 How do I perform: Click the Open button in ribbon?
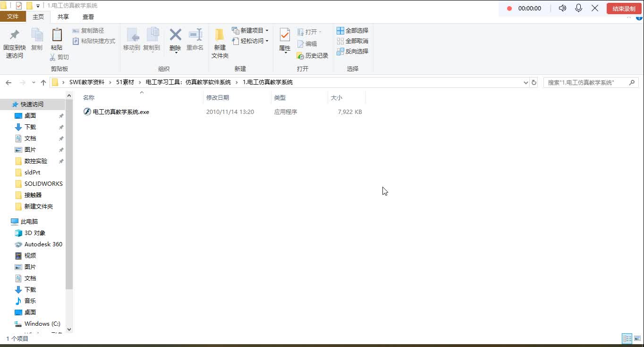310,32
